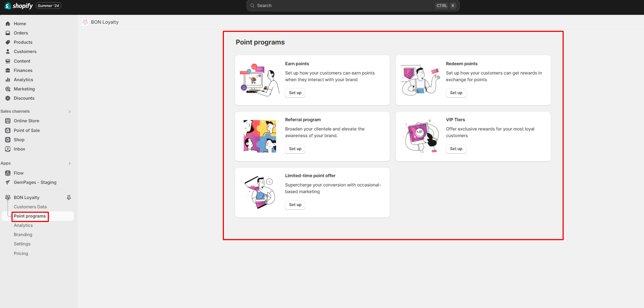The height and width of the screenshot is (308, 644).
Task: Click the Orders inbox icon
Action: 8,33
